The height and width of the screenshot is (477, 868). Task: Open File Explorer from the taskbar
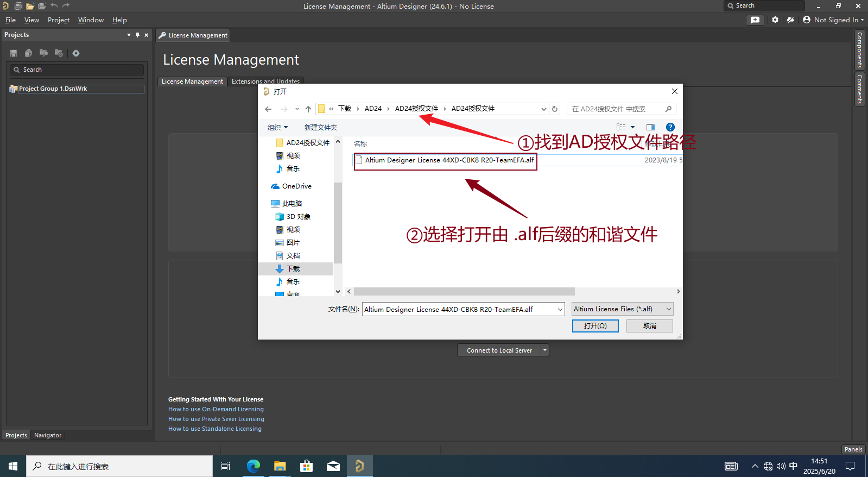(x=280, y=466)
